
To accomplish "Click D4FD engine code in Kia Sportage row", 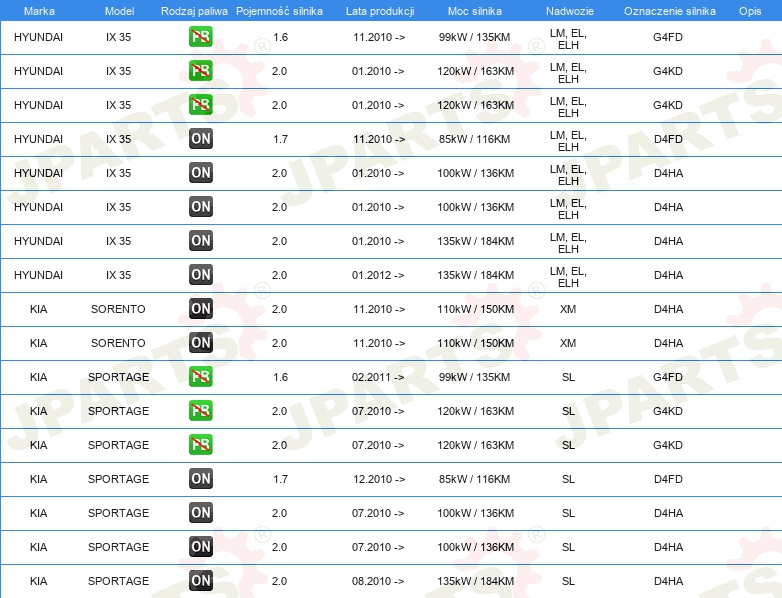I will pos(668,479).
